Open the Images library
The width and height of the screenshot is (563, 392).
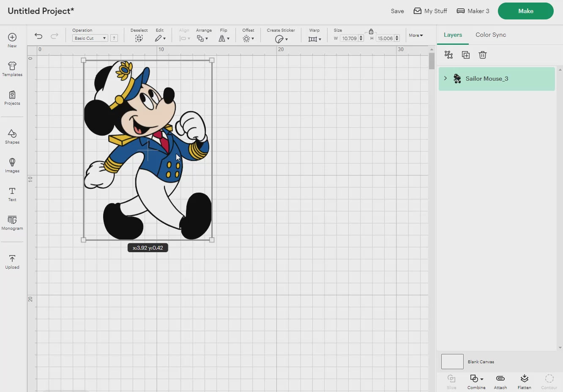click(x=12, y=166)
